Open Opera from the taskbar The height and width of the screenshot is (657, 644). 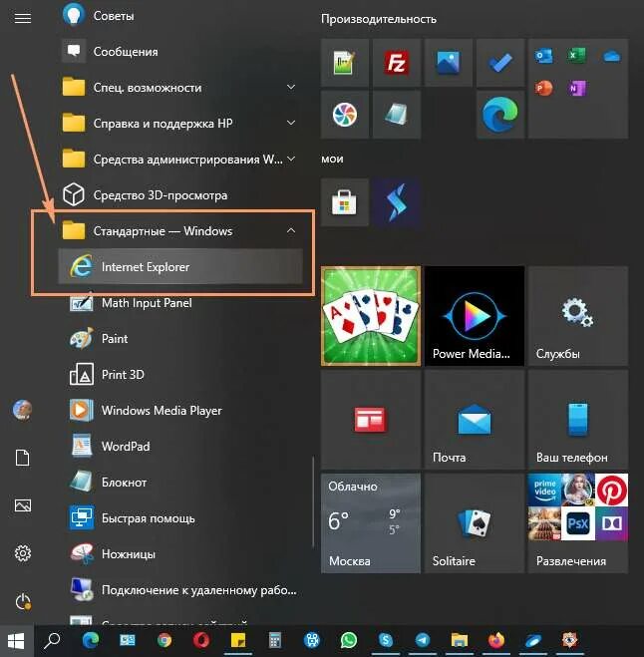pyautogui.click(x=201, y=641)
